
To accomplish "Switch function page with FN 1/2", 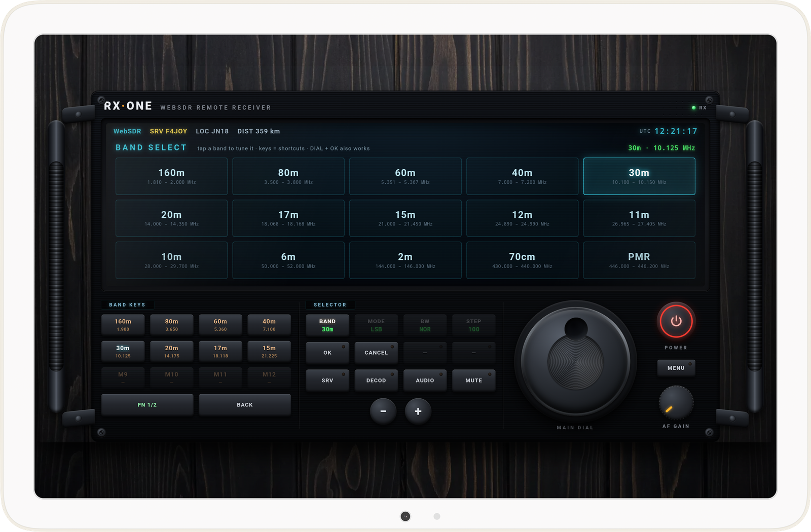I will [147, 405].
